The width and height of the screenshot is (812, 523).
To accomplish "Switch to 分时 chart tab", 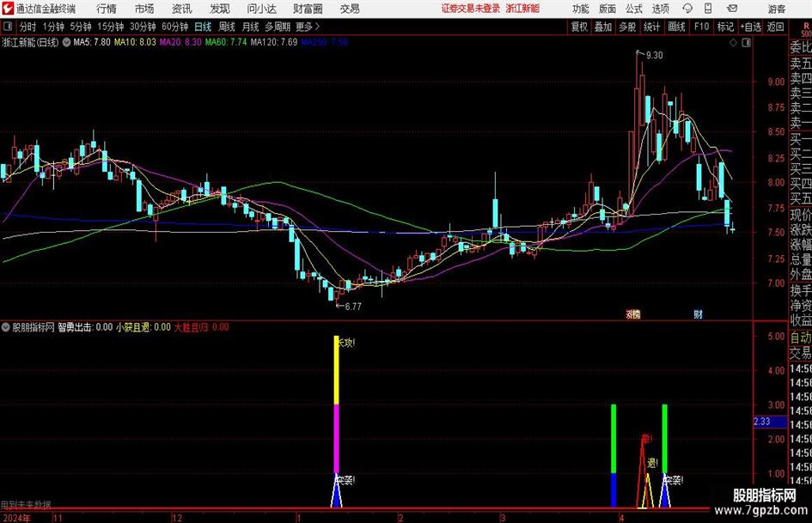I will click(x=27, y=27).
